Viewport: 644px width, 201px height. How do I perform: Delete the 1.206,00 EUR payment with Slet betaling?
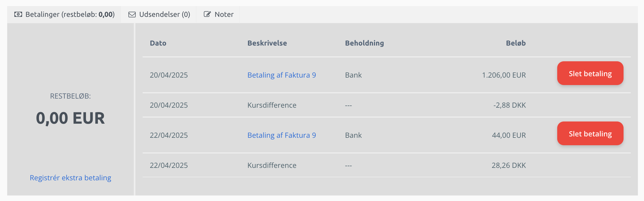click(590, 73)
